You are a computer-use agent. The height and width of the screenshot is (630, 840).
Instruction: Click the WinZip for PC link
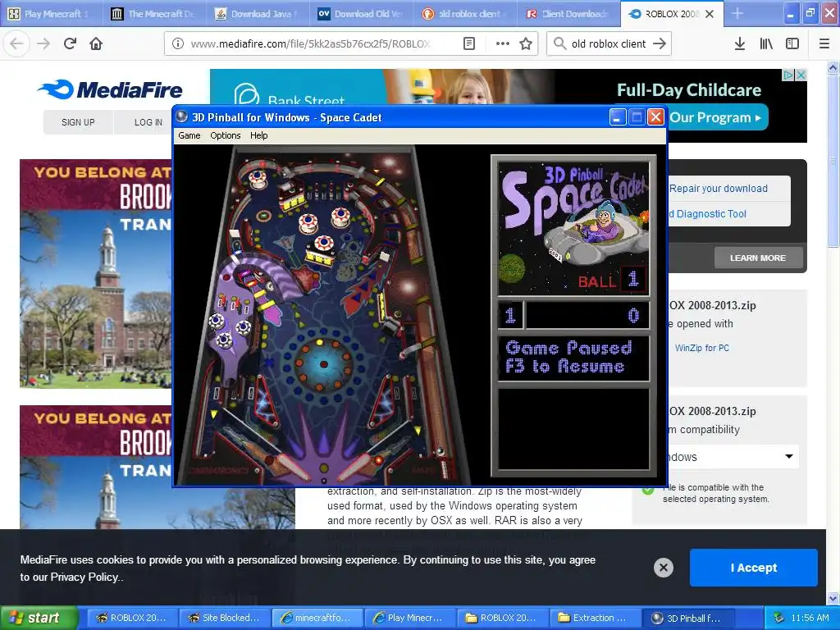click(x=702, y=348)
